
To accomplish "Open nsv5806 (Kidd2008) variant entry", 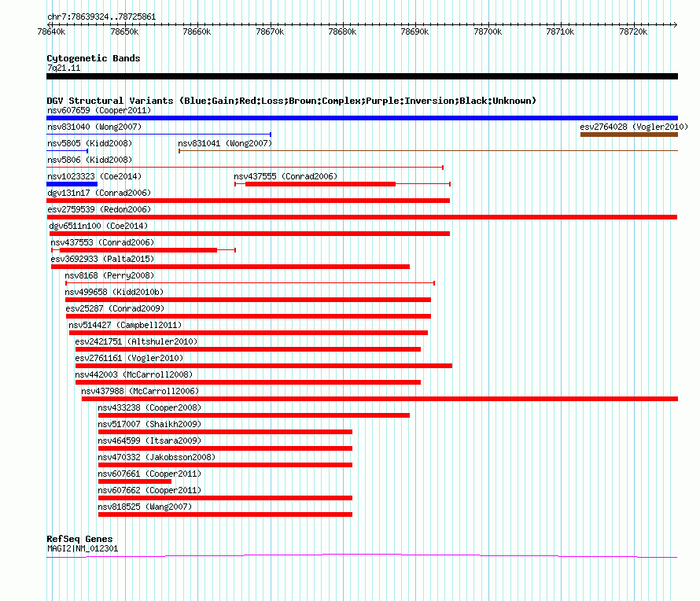I will tap(90, 160).
